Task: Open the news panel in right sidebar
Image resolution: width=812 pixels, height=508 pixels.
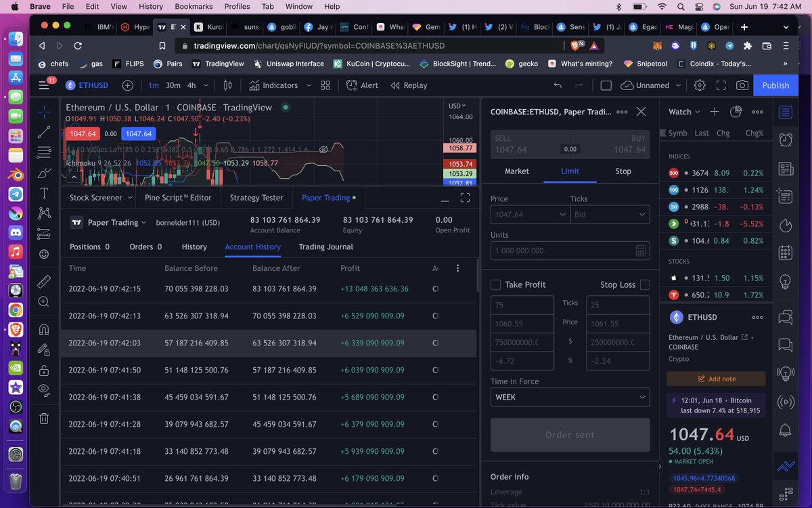Action: coord(786,169)
